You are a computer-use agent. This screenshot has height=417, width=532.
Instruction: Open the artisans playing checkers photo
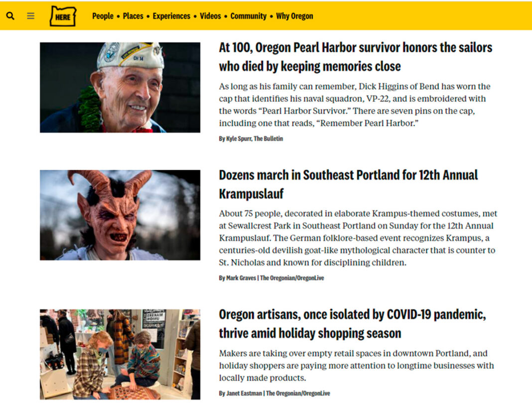[x=120, y=354]
